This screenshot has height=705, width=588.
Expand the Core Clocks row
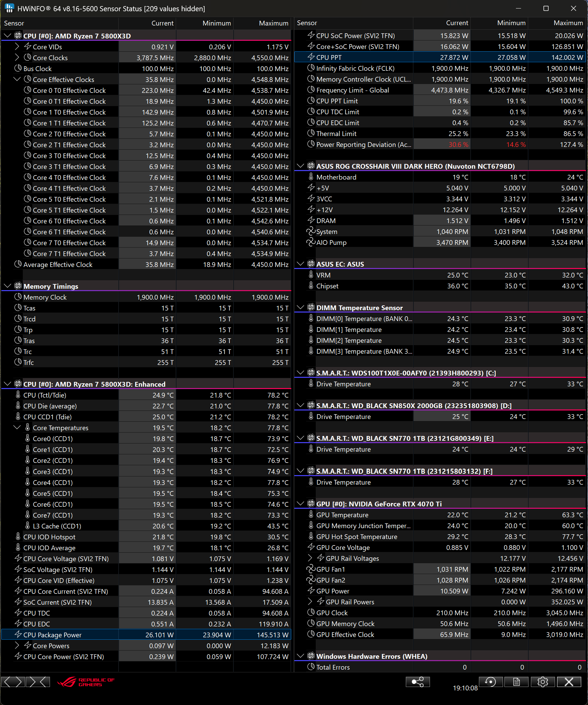click(x=17, y=57)
